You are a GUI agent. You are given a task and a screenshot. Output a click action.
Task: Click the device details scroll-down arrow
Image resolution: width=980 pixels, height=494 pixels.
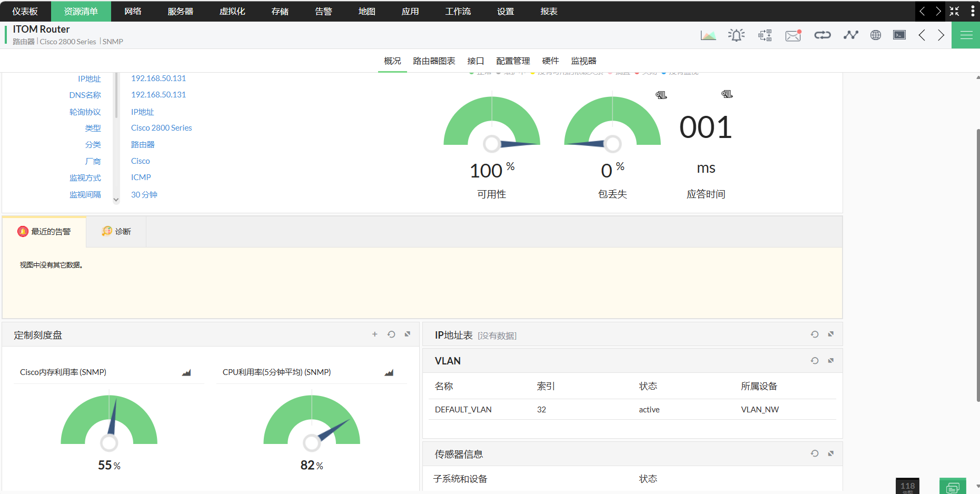click(x=116, y=200)
